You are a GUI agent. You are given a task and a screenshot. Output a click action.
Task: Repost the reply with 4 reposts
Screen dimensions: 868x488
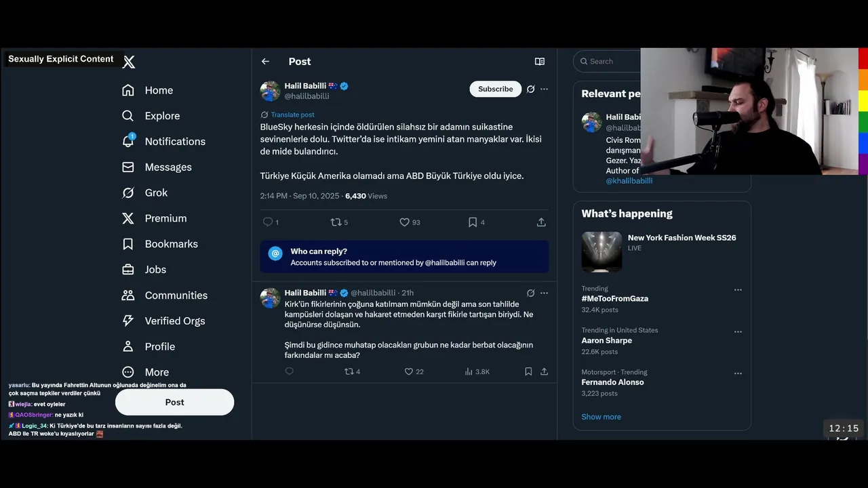coord(349,371)
